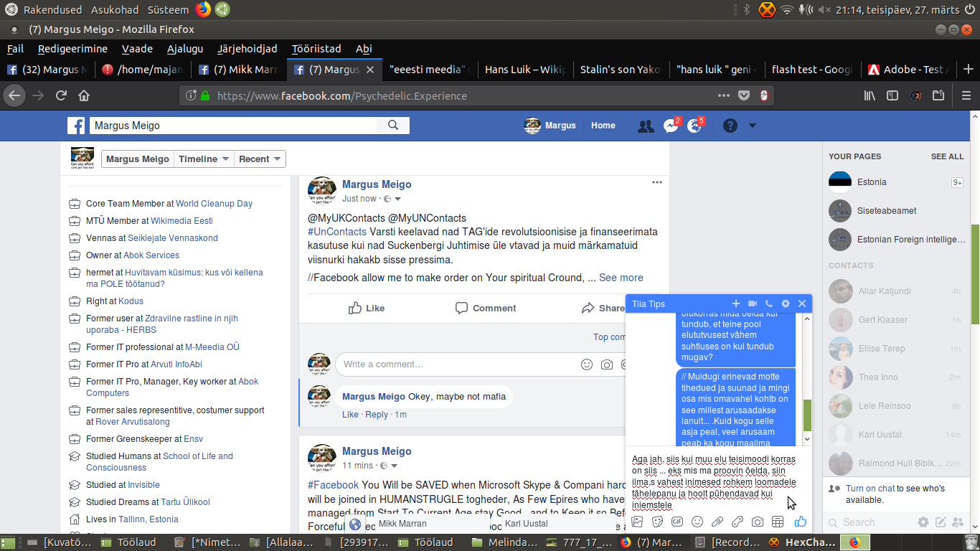Open Firefox hamburger menu
The image size is (980, 551).
tap(966, 95)
